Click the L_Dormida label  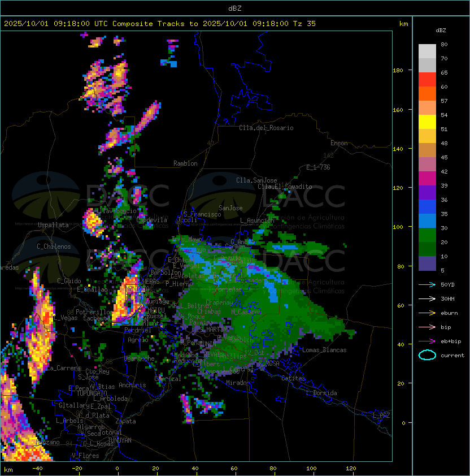[x=321, y=393]
